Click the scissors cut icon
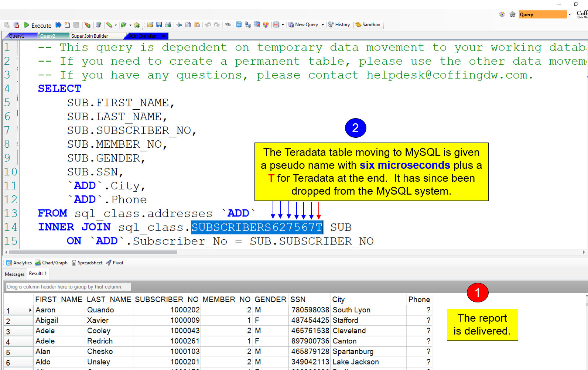Screen dimensions: 588x370 tap(179, 25)
